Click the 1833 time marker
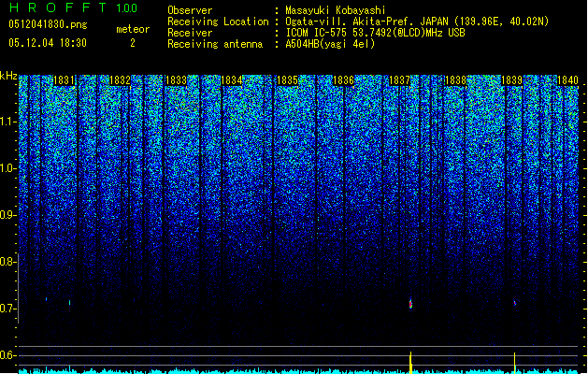This screenshot has height=374, width=588. [176, 80]
